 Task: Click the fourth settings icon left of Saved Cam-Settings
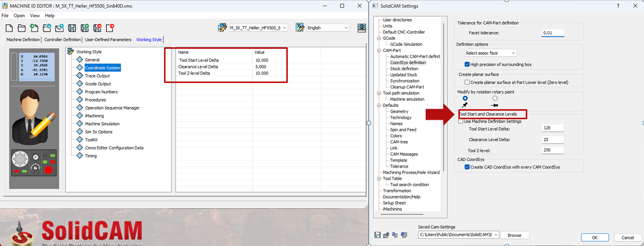pos(403,235)
